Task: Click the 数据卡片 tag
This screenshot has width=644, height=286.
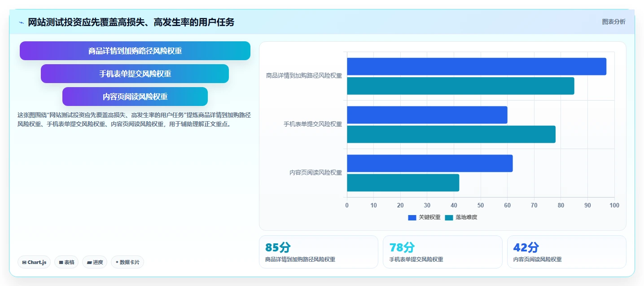Action: (x=127, y=262)
